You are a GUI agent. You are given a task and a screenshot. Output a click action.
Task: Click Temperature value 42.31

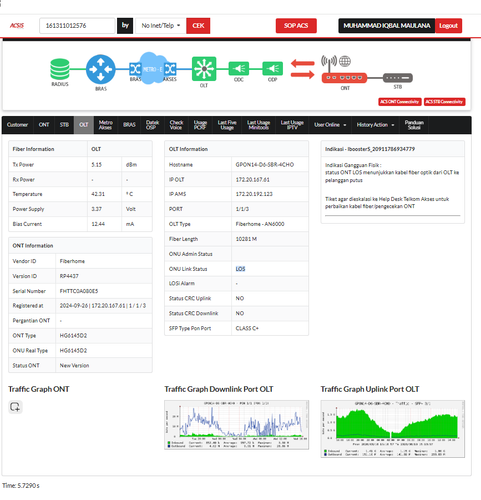(x=98, y=194)
